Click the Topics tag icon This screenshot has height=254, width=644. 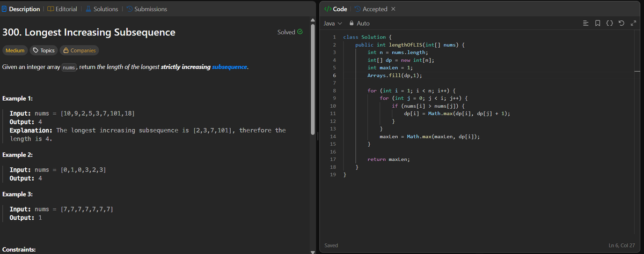tap(35, 50)
